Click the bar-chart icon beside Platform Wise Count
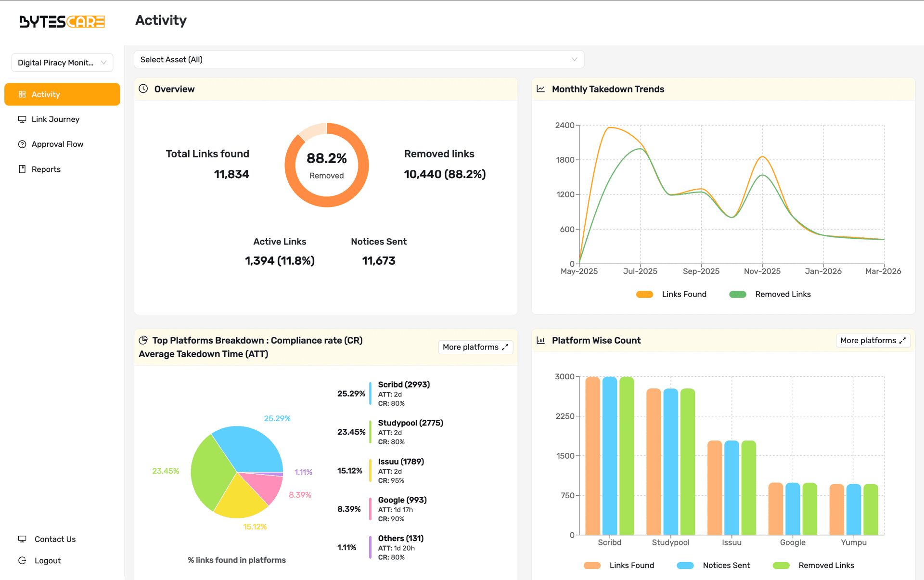The width and height of the screenshot is (924, 580). click(x=540, y=340)
